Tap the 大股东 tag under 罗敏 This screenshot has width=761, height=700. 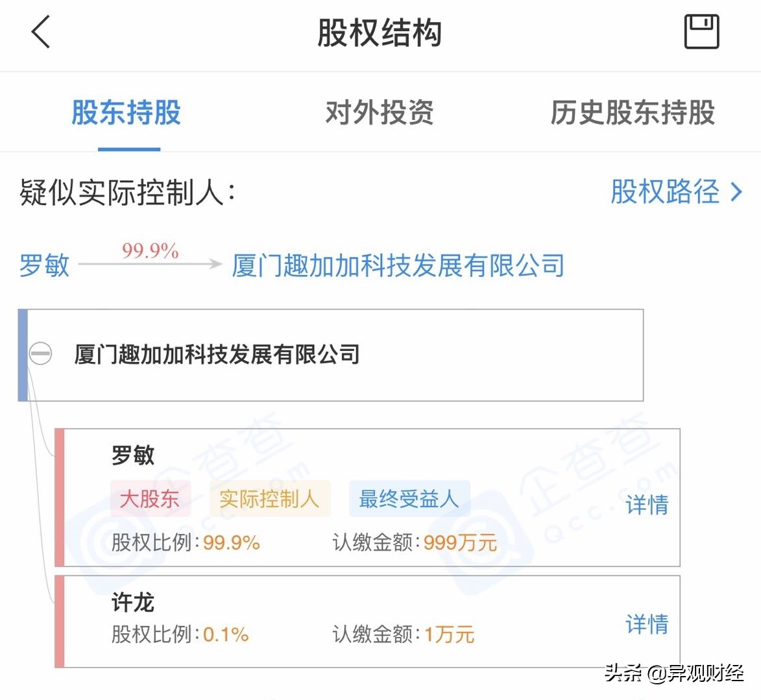(151, 499)
